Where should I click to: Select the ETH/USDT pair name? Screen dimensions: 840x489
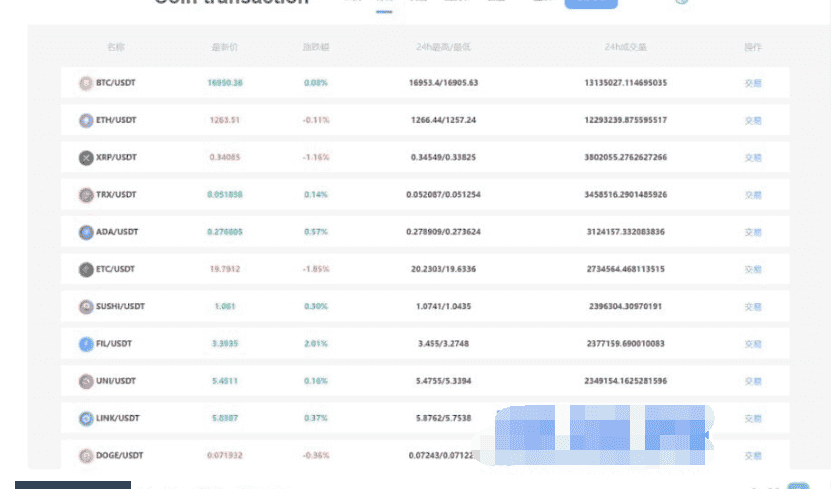point(116,120)
